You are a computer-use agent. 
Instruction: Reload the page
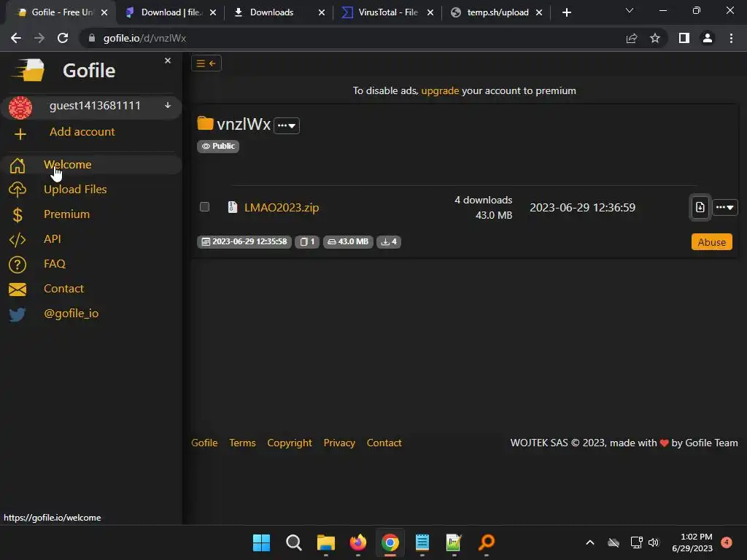63,38
